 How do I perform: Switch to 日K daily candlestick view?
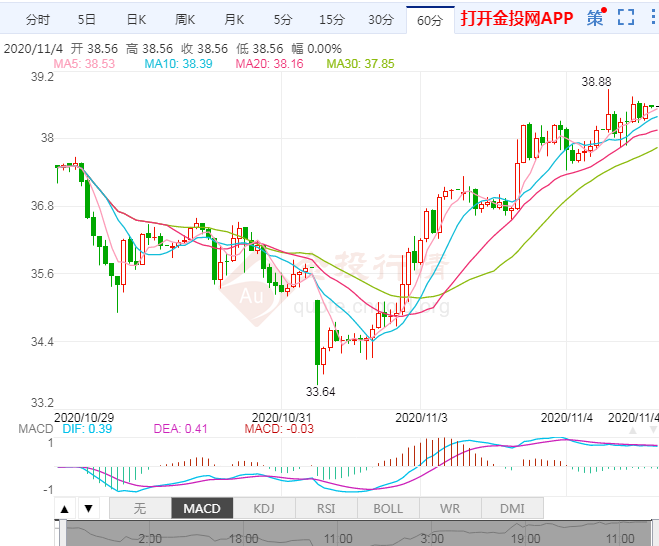[x=136, y=19]
